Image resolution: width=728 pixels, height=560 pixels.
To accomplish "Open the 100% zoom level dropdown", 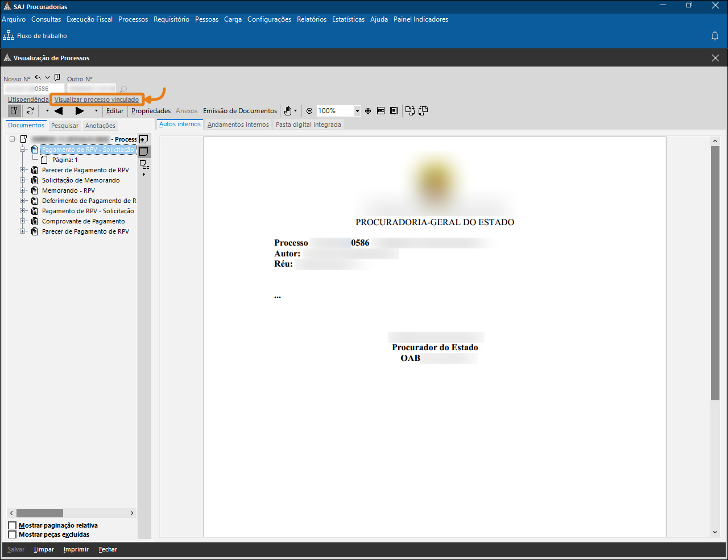I will (x=357, y=111).
